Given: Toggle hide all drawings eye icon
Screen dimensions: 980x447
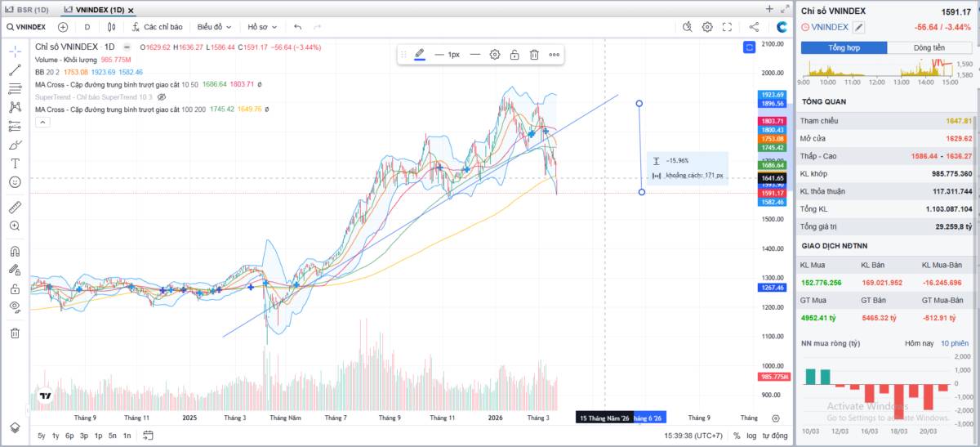Looking at the screenshot, I should [15, 307].
